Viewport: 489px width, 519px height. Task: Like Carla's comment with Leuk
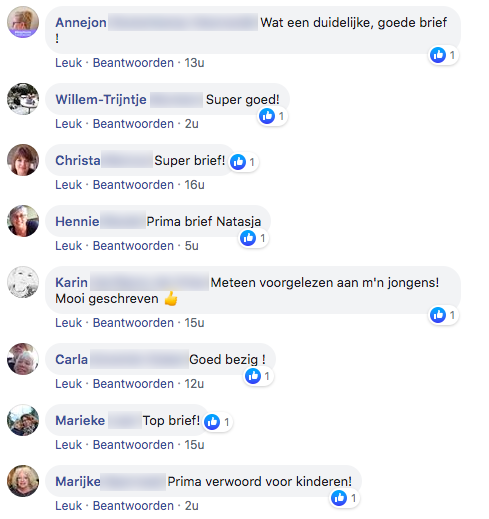[x=68, y=384]
